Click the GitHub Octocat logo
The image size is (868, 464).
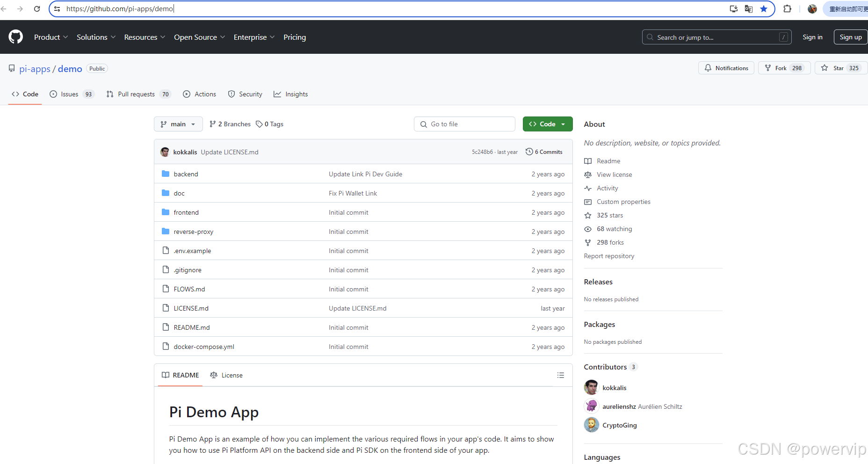point(16,37)
